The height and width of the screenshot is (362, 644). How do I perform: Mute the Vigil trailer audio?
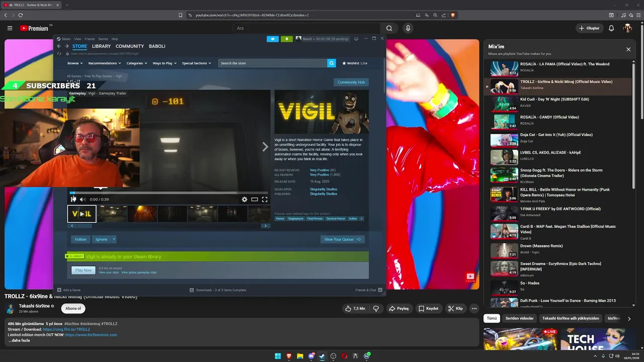[83, 200]
